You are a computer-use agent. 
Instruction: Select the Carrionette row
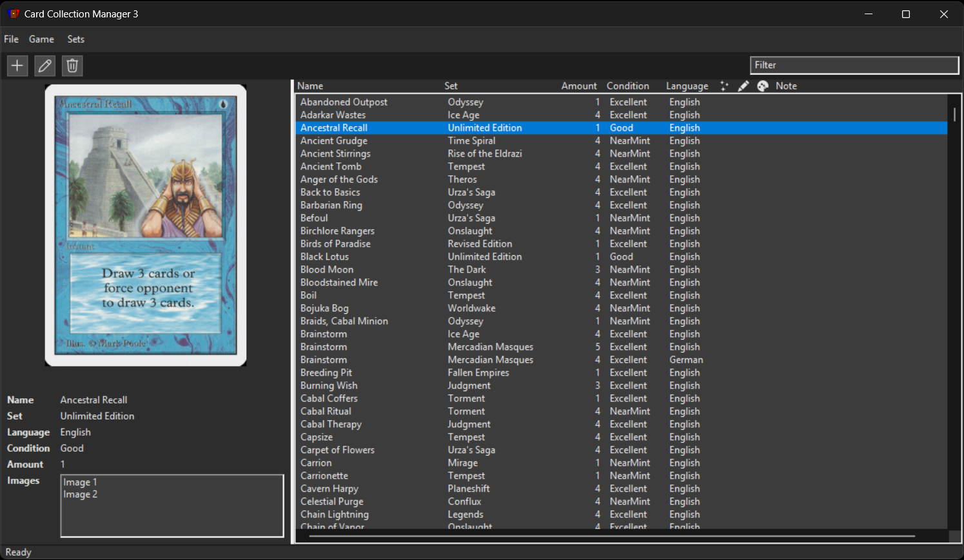point(622,476)
